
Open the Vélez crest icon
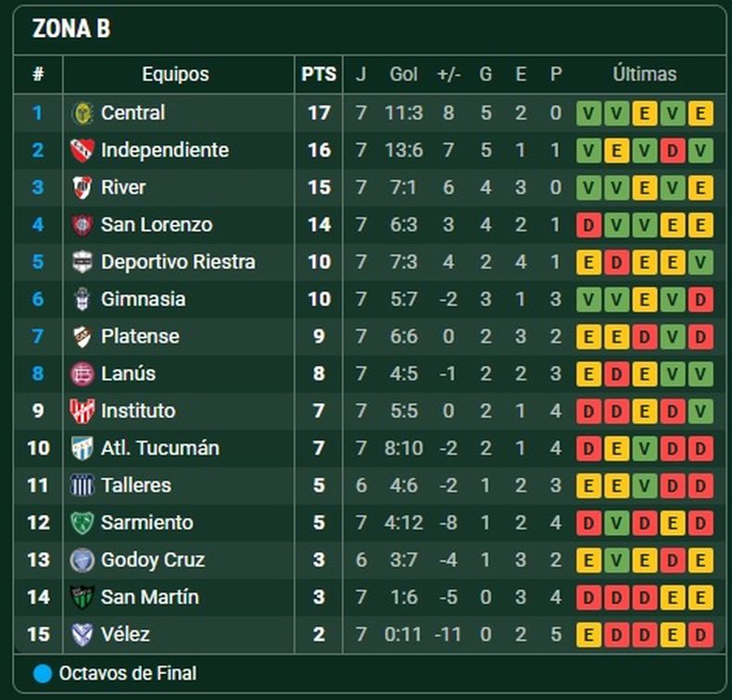[82, 634]
